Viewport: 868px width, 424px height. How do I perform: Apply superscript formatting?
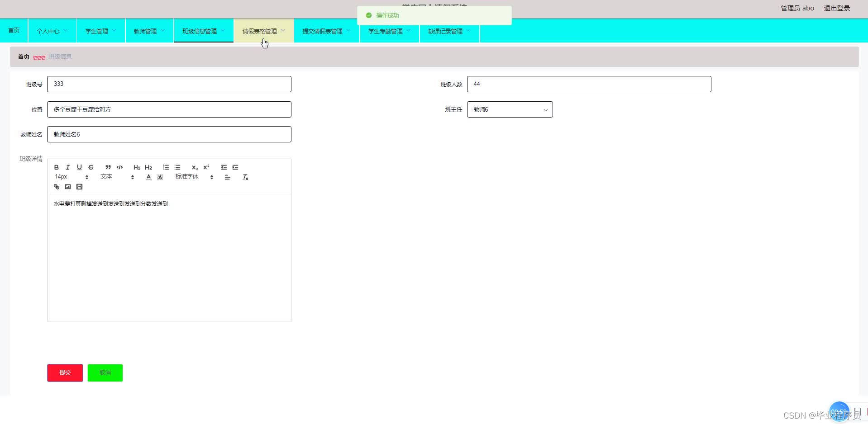206,167
